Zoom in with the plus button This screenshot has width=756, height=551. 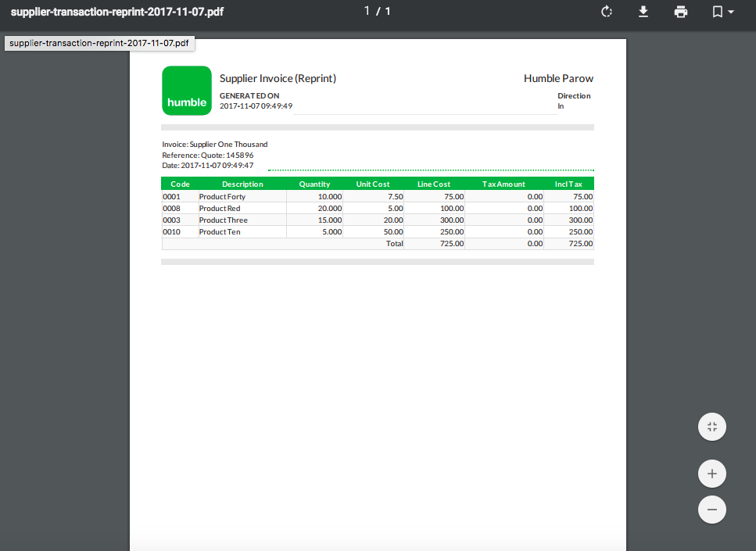[x=712, y=474]
